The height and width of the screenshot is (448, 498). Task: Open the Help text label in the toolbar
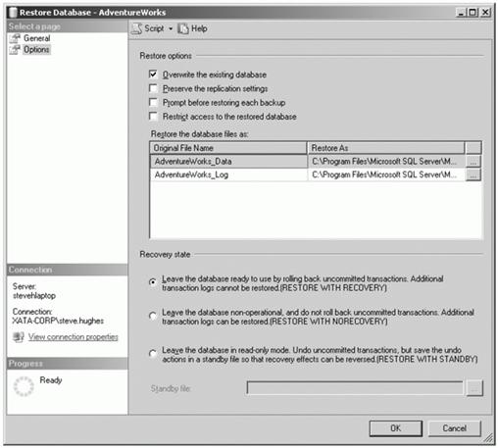point(199,28)
